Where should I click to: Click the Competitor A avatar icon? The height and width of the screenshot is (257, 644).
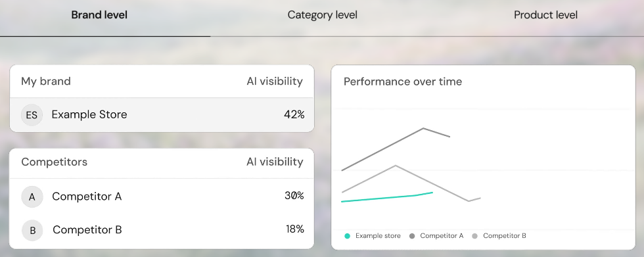point(32,197)
